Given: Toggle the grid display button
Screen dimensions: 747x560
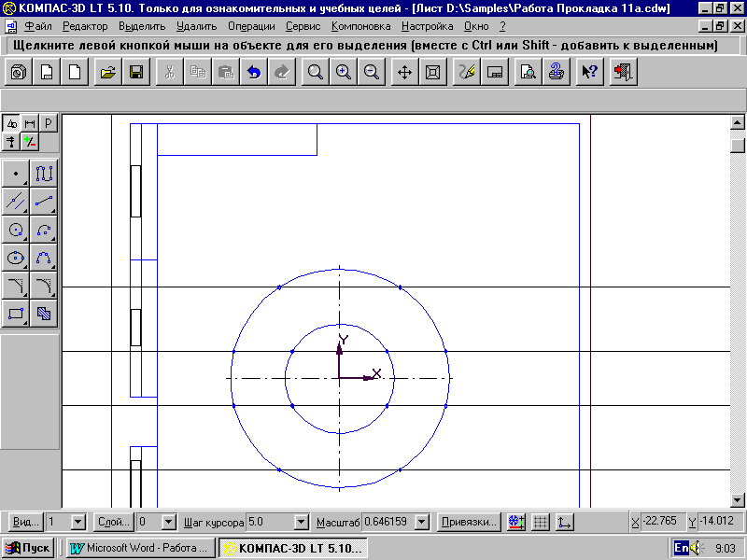Looking at the screenshot, I should [x=541, y=523].
